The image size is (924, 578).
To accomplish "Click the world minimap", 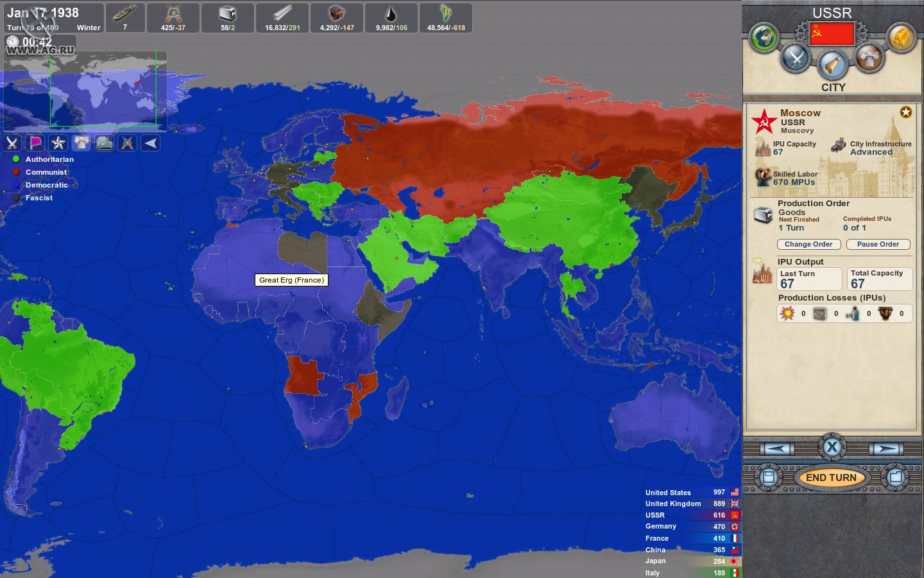I will pos(85,91).
